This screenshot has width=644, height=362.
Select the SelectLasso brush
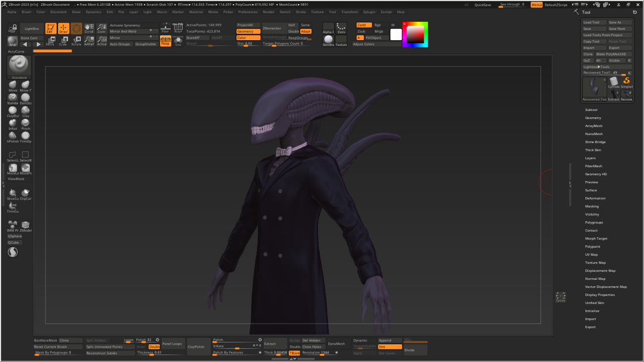13,156
